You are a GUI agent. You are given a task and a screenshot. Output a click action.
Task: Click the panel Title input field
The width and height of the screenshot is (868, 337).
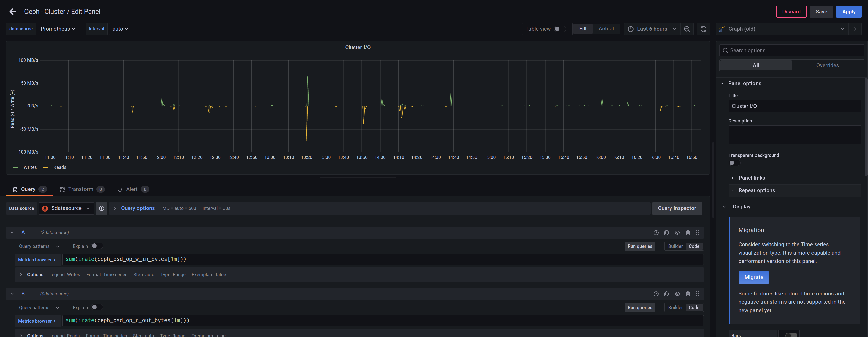tap(795, 106)
